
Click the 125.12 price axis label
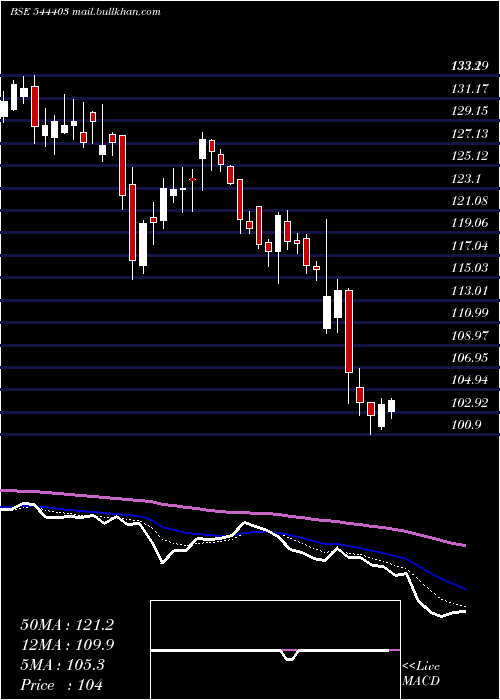470,156
